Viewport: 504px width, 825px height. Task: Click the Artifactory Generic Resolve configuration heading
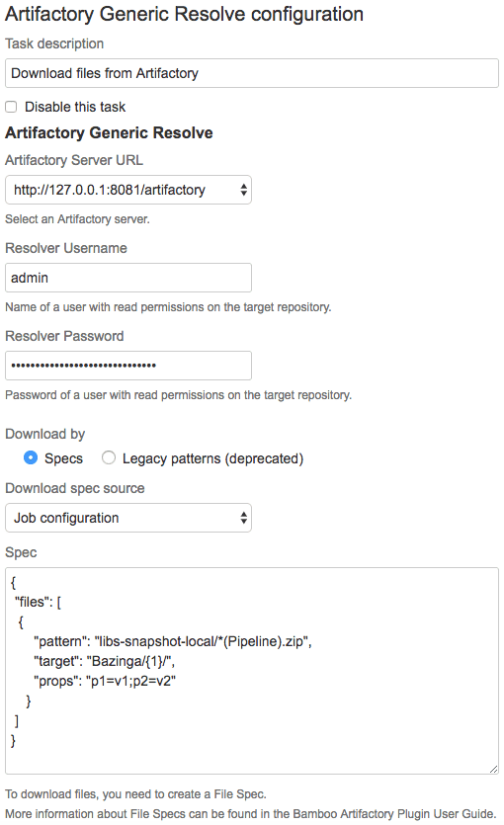tap(184, 14)
